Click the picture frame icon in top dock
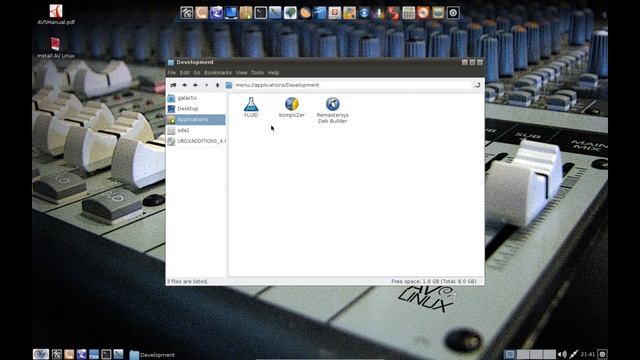Screen dimensions: 640x360 point(438,13)
